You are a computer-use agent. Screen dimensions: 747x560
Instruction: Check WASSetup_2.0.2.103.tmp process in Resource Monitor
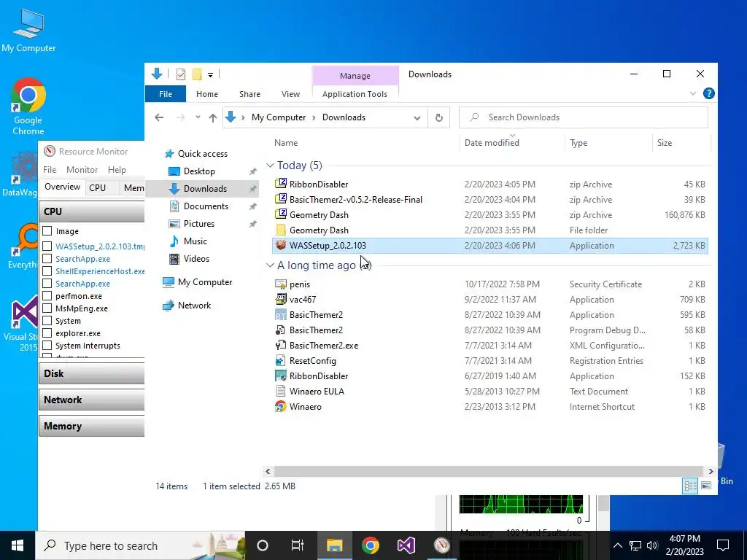pos(47,246)
